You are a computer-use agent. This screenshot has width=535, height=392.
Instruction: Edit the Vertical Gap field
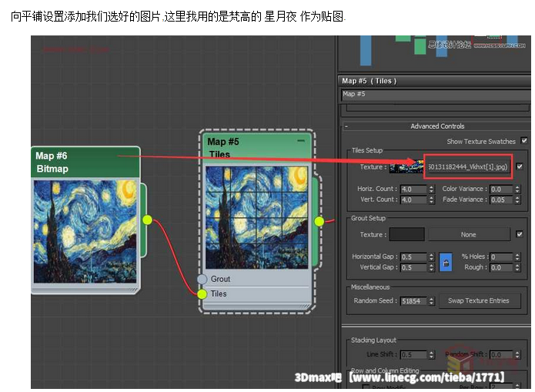coord(413,267)
